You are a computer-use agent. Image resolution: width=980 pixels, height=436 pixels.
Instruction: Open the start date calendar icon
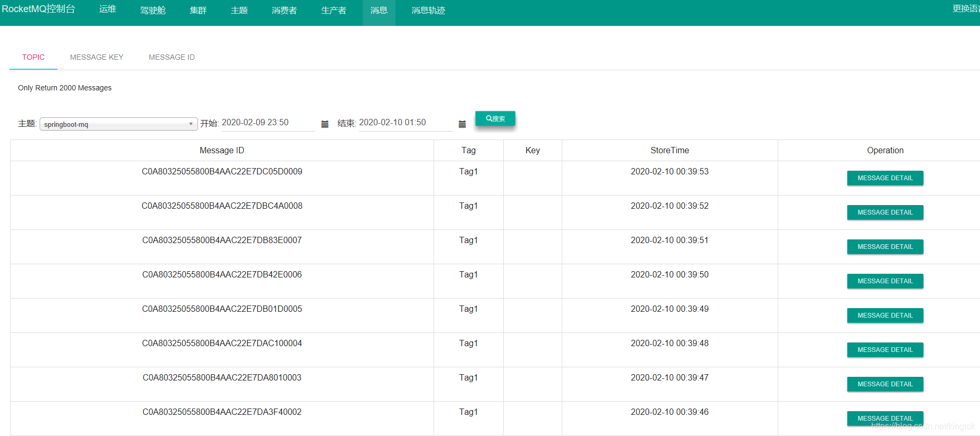click(325, 124)
